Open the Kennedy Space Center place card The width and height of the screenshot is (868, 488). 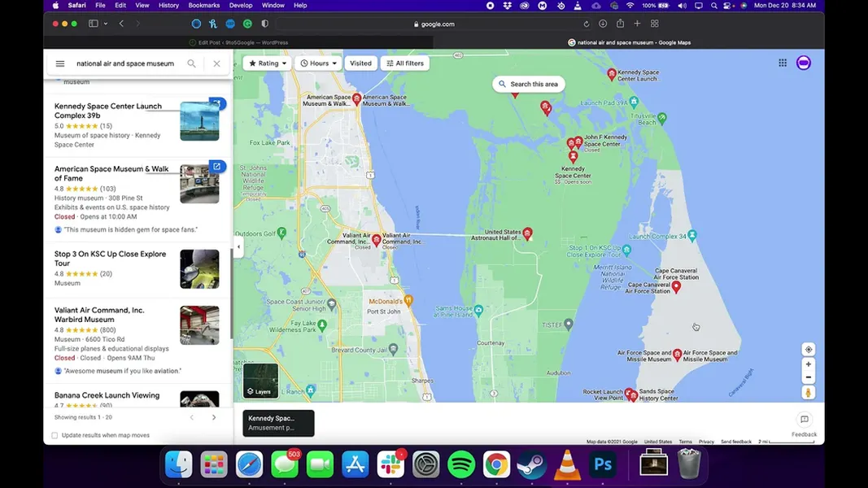tap(278, 423)
